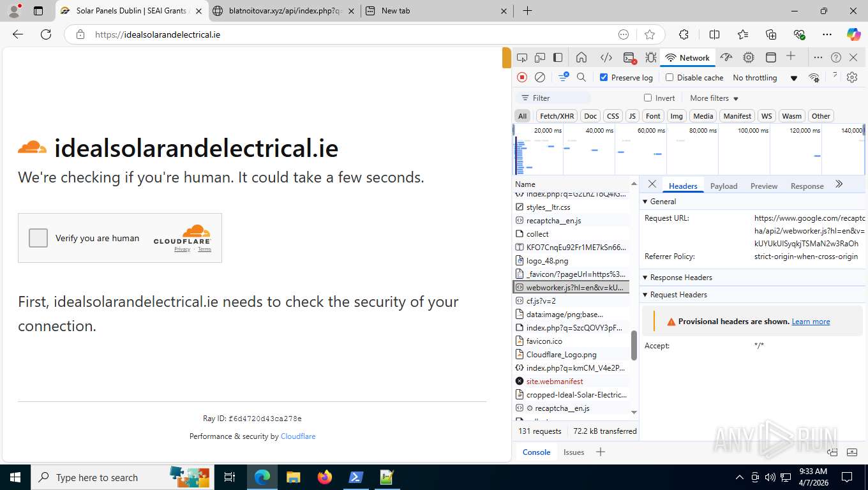The height and width of the screenshot is (490, 868).
Task: Refresh the browser page
Action: 46,34
